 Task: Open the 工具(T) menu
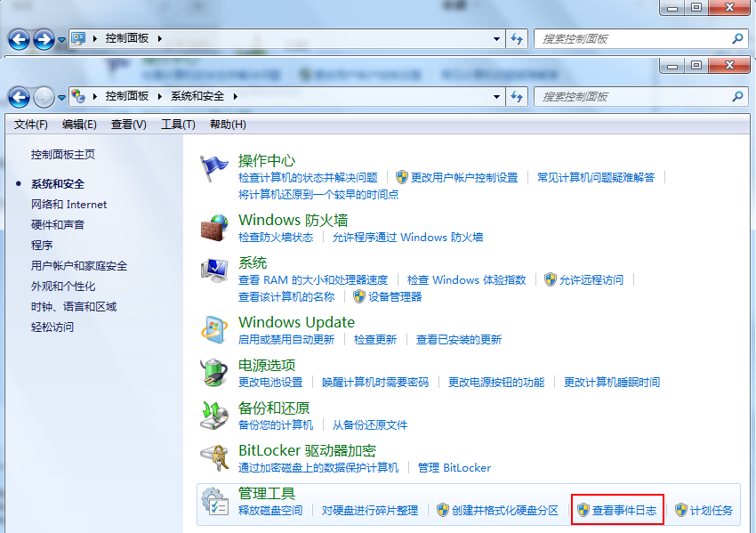pos(178,125)
